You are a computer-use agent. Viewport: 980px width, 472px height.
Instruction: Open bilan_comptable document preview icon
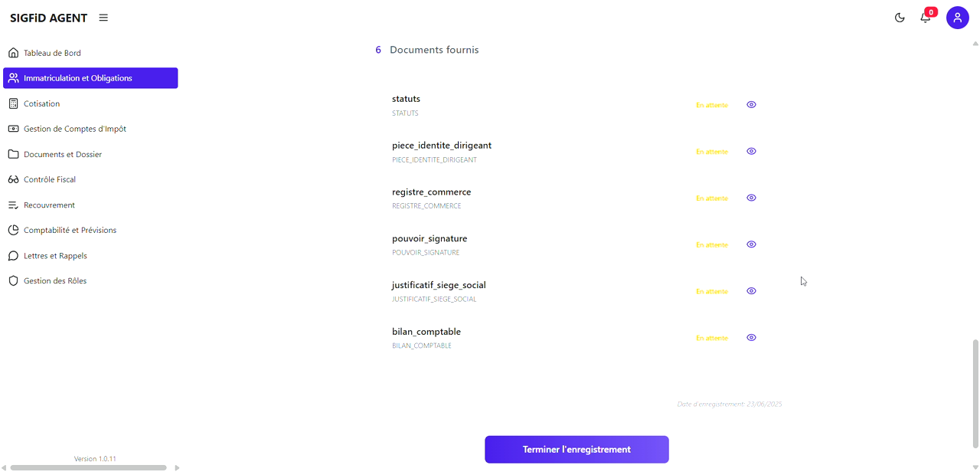coord(751,338)
